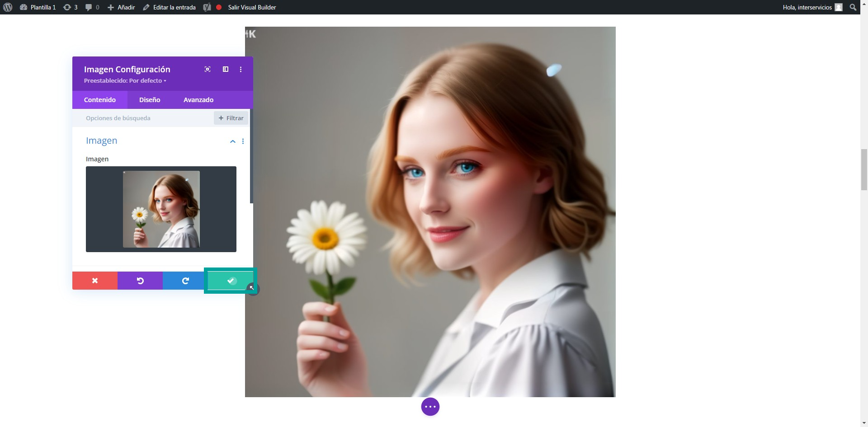The width and height of the screenshot is (868, 427).
Task: Switch to the Contenido tab
Action: [100, 100]
